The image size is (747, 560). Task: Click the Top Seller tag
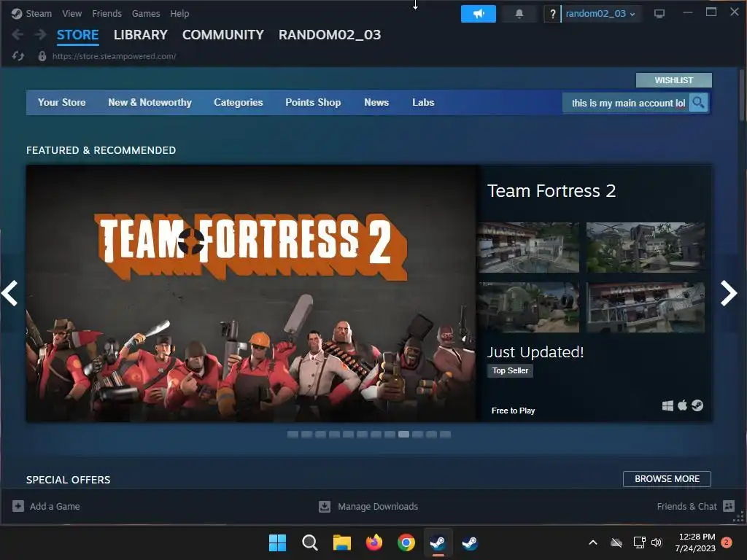coord(510,370)
